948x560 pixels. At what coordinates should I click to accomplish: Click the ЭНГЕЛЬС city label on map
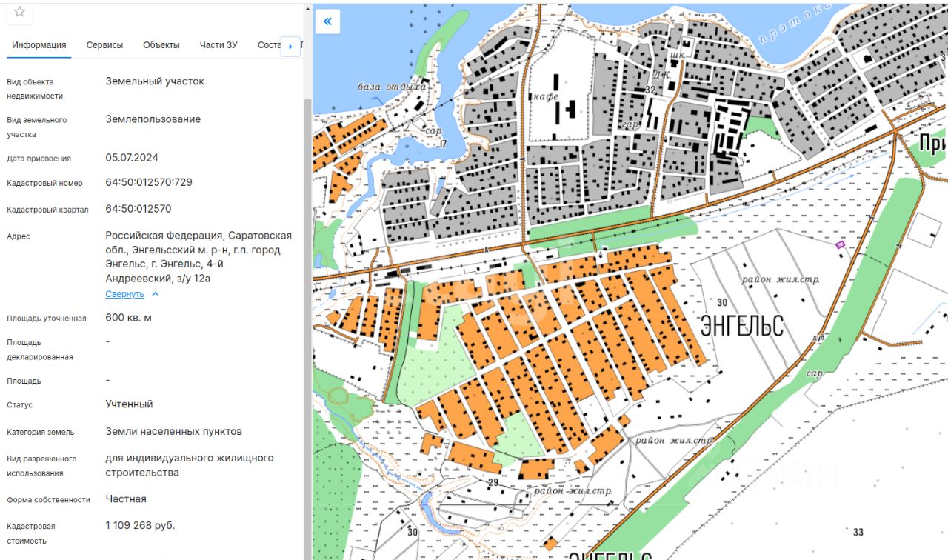coord(741,325)
